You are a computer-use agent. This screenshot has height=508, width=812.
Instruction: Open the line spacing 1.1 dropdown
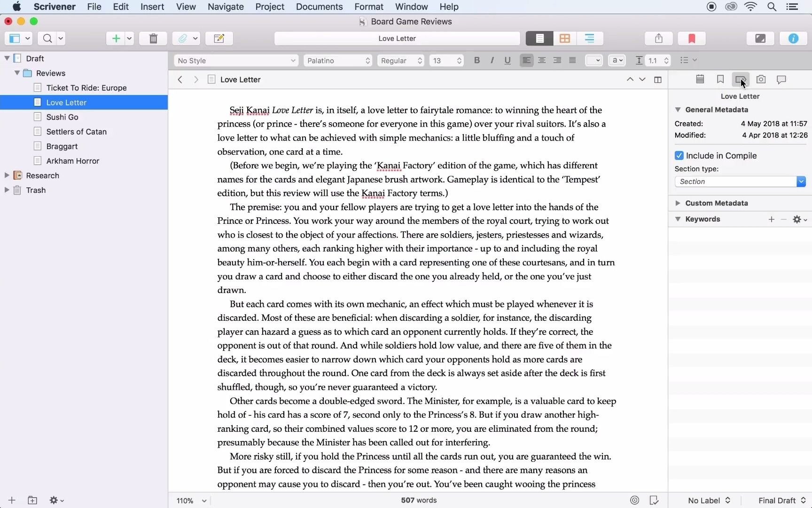(x=658, y=60)
